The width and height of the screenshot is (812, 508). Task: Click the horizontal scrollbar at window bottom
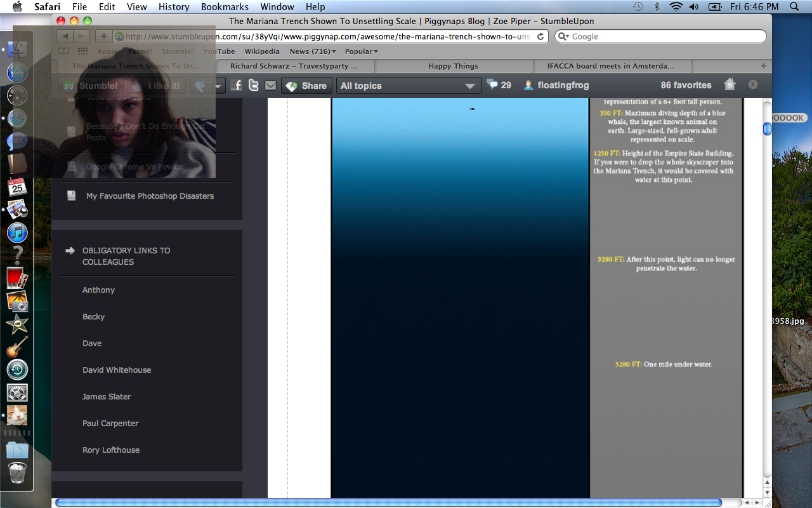pyautogui.click(x=388, y=503)
